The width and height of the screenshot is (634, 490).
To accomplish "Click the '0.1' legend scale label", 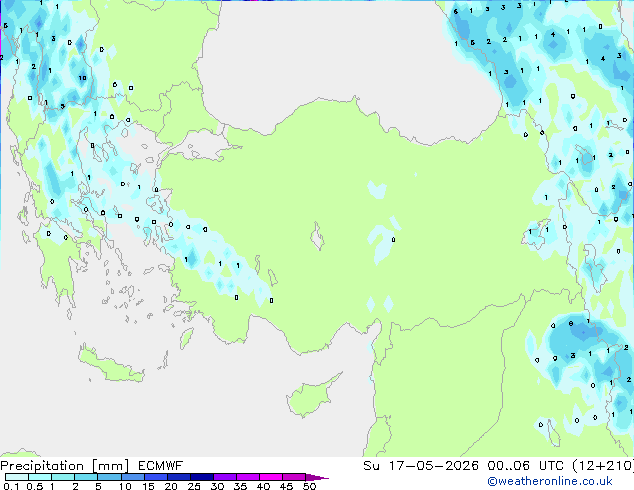I will click(x=11, y=486).
